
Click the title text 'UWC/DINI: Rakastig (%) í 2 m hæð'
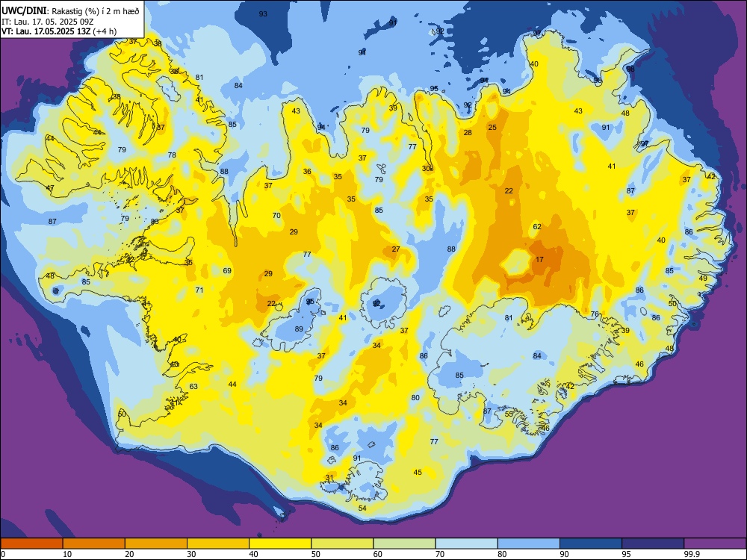(70, 11)
